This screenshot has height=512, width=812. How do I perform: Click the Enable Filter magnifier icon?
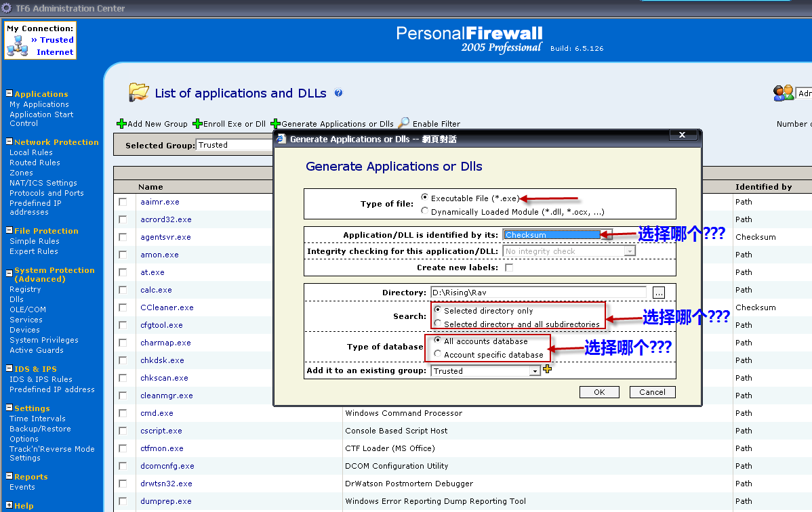tap(403, 123)
